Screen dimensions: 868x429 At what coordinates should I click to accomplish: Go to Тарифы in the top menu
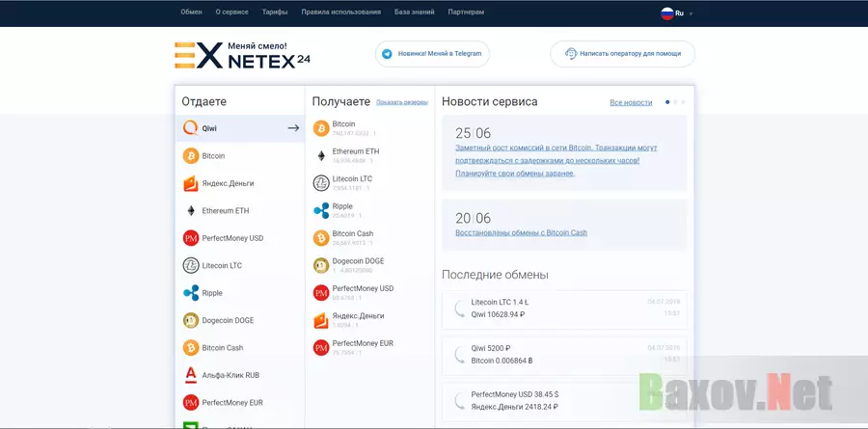coord(275,13)
